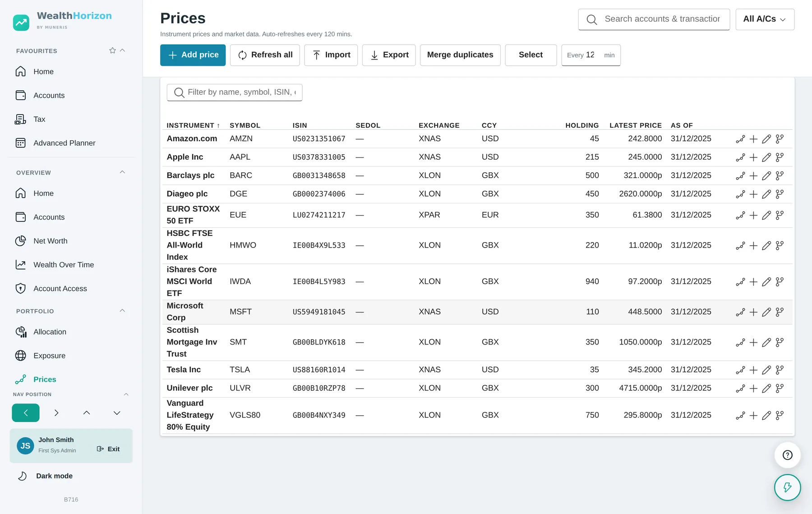Collapse the Portfolio section
Screen dimensions: 812x514
(x=122, y=311)
